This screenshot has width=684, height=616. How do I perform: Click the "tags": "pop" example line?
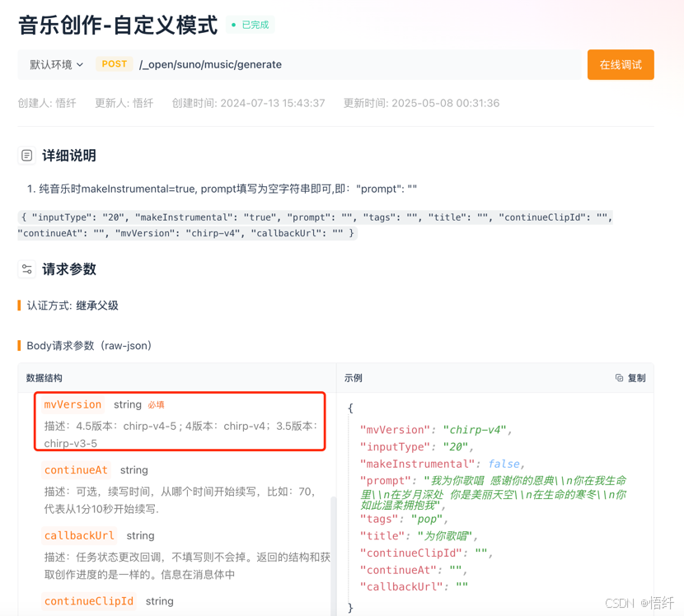tap(404, 519)
